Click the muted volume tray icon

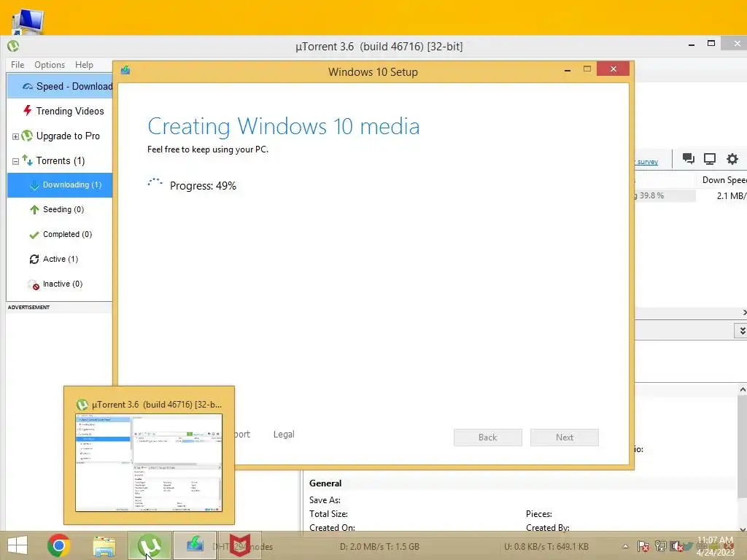pos(677,546)
